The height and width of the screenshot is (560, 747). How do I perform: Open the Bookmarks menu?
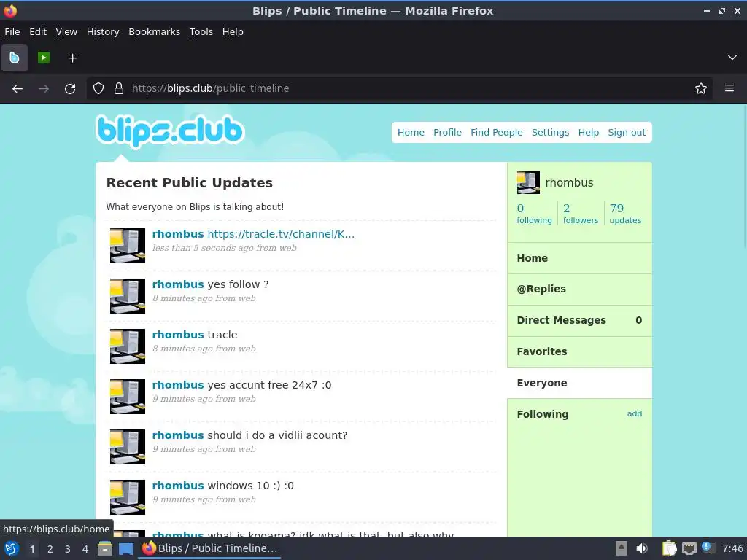click(155, 32)
